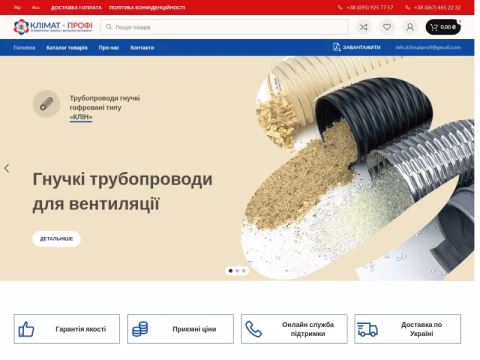Image resolution: width=480 pixels, height=360 pixels.
Task: Click the ДЕТАЛЬНІШЕ button on the banner
Action: (56, 239)
